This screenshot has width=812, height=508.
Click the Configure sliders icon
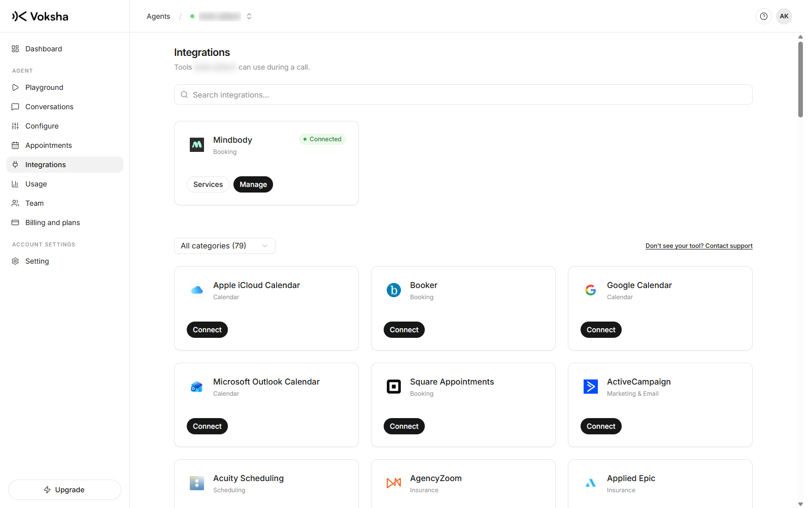point(15,126)
